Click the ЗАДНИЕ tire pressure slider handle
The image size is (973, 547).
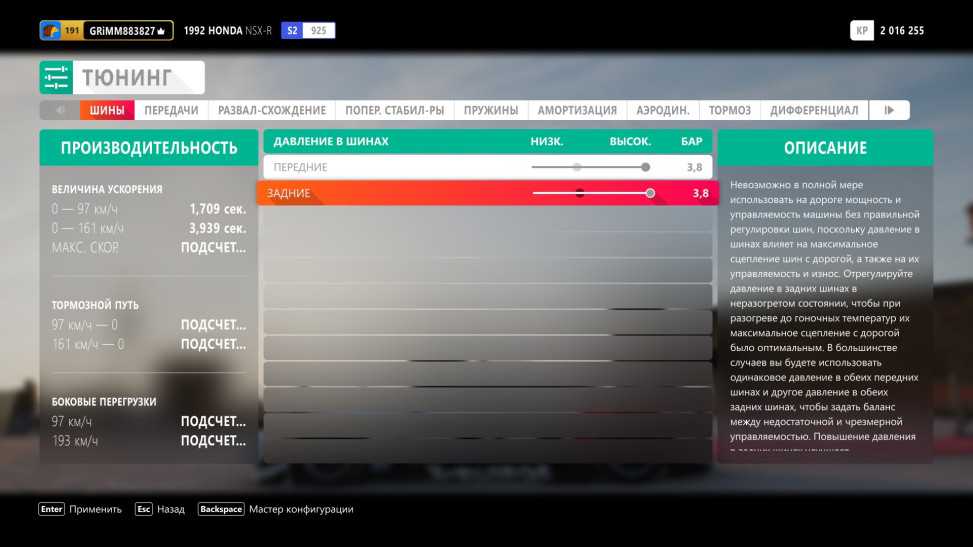pyautogui.click(x=650, y=193)
